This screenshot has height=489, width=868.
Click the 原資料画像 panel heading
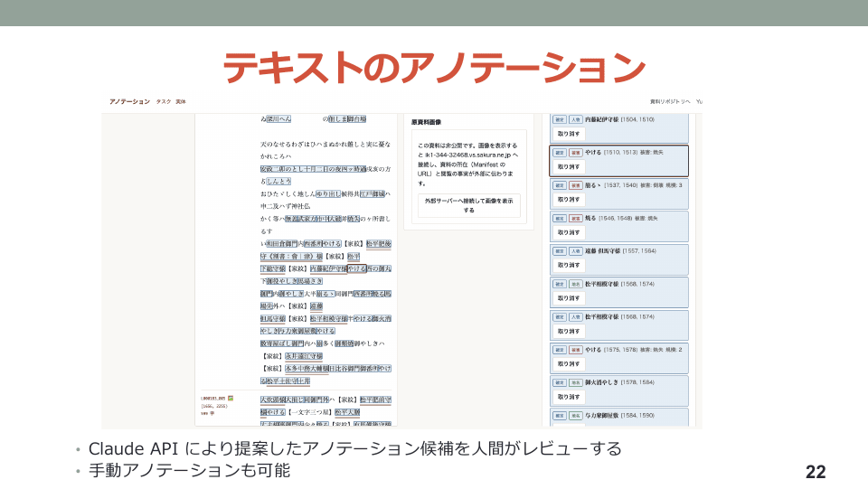click(426, 122)
